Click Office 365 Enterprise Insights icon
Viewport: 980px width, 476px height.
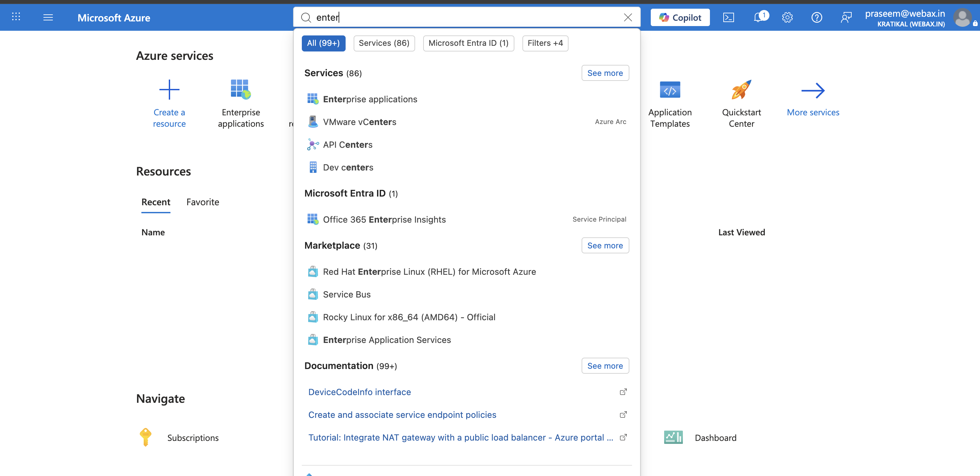point(313,219)
